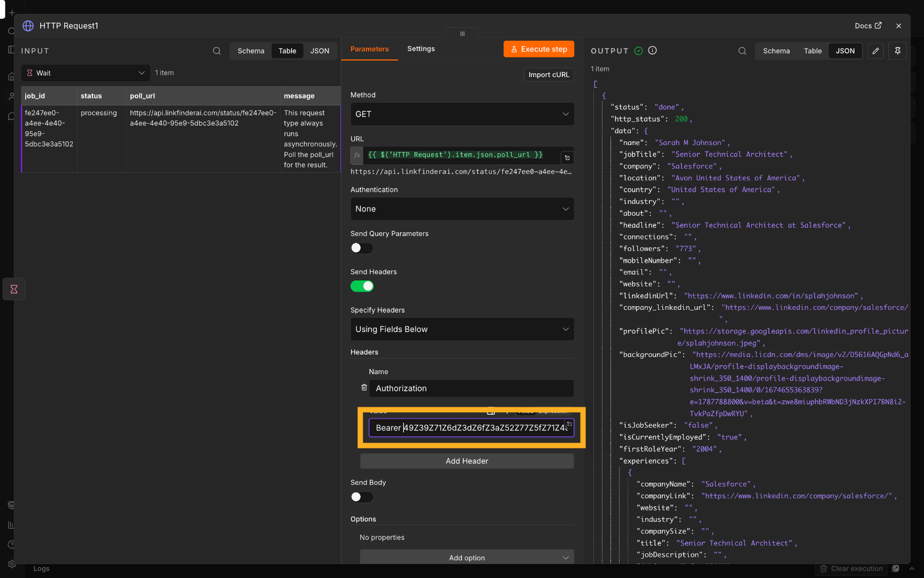
Task: Click the message column header
Action: click(310, 96)
